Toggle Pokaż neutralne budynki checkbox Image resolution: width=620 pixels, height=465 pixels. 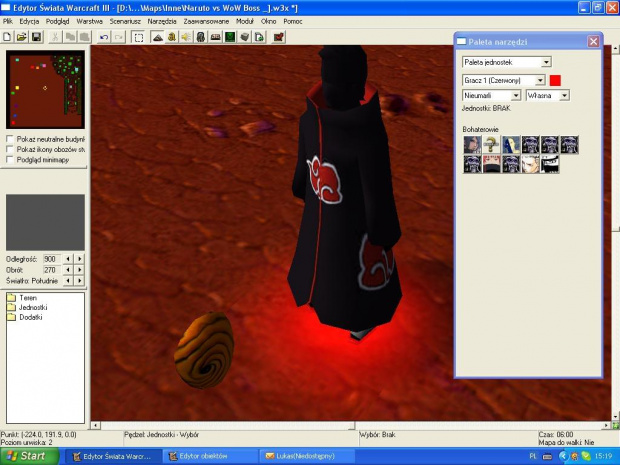click(x=10, y=139)
